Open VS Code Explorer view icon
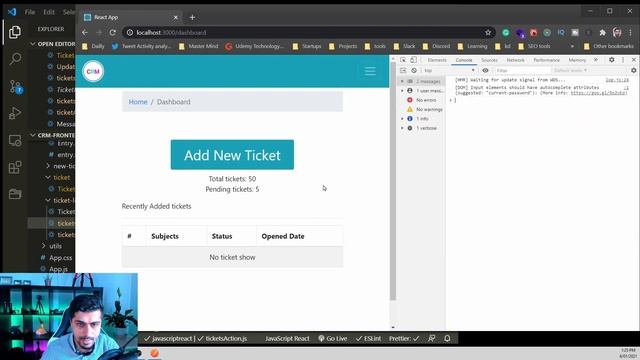Image resolution: width=640 pixels, height=360 pixels. pyautogui.click(x=15, y=32)
